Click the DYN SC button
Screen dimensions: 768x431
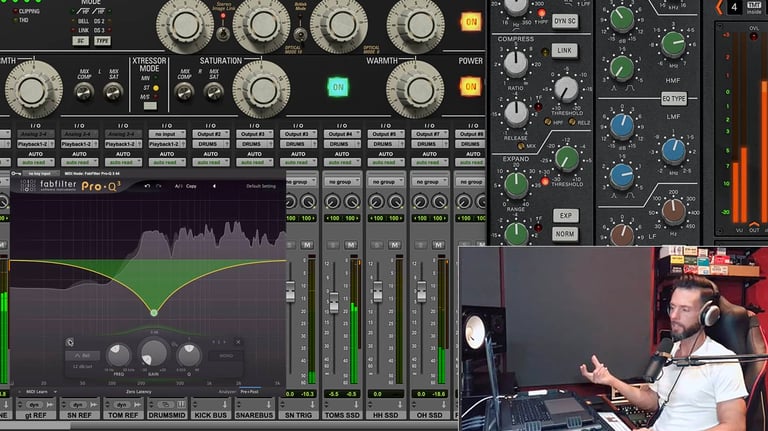pyautogui.click(x=565, y=21)
